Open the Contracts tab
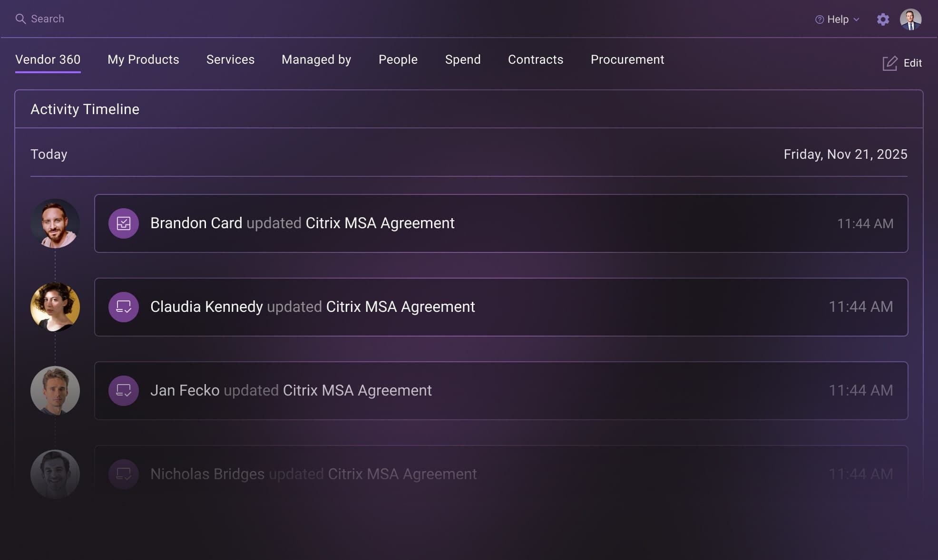The image size is (938, 560). click(x=535, y=59)
